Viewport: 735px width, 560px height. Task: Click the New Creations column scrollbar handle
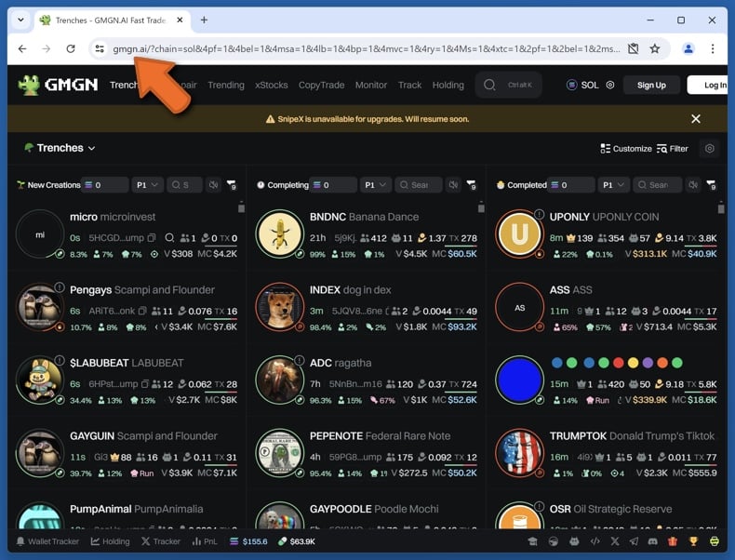click(x=241, y=207)
